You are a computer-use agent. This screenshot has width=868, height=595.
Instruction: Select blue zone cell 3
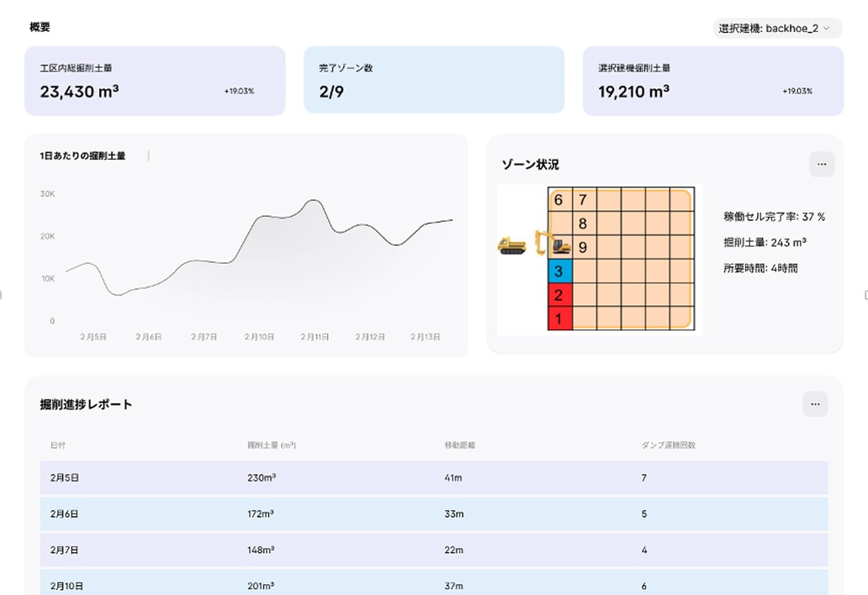[559, 271]
